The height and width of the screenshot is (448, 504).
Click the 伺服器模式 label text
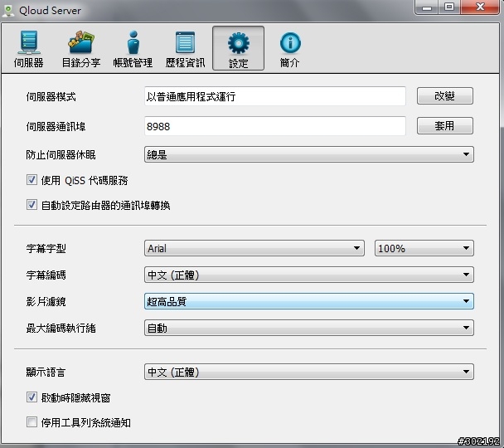point(51,96)
